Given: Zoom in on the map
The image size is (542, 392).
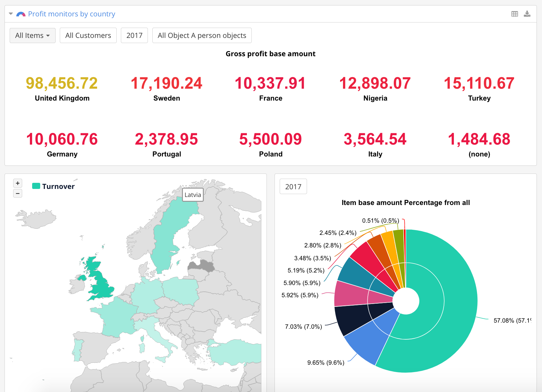Looking at the screenshot, I should [x=18, y=183].
